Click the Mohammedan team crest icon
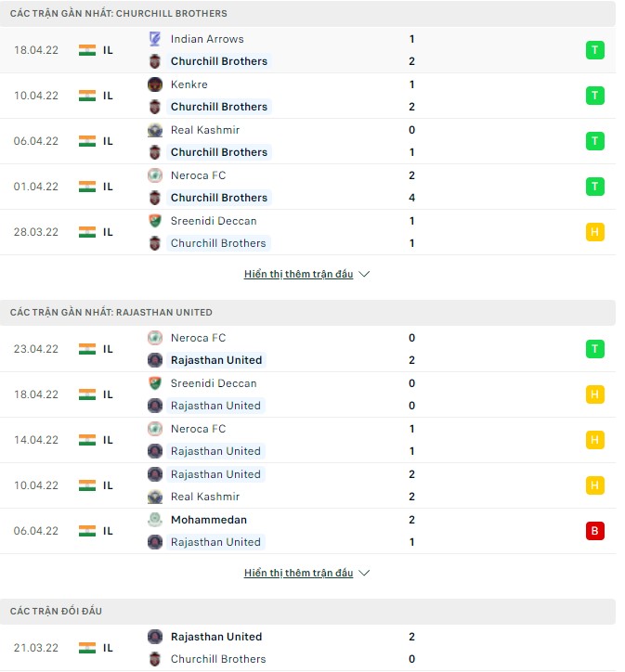The height and width of the screenshot is (672, 625). 155,520
